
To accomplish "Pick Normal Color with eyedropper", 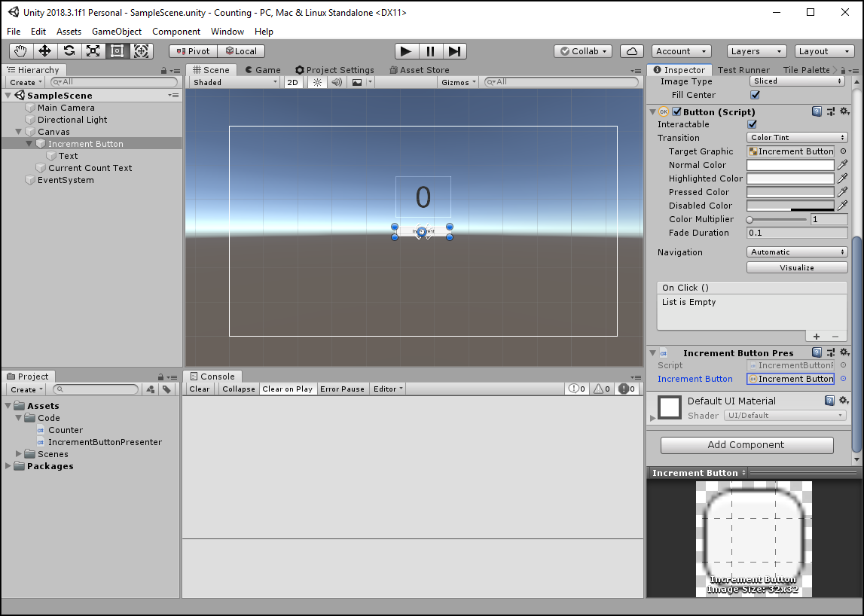I will (x=843, y=165).
